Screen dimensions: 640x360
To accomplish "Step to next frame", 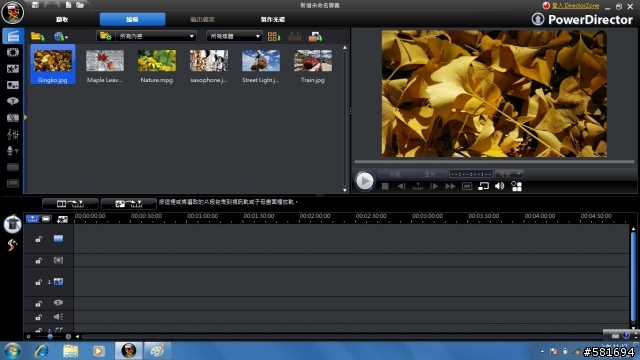I will pyautogui.click(x=434, y=186).
